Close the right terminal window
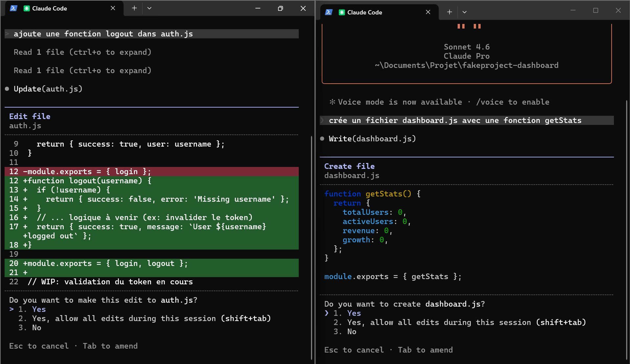This screenshot has height=364, width=630. pos(618,10)
